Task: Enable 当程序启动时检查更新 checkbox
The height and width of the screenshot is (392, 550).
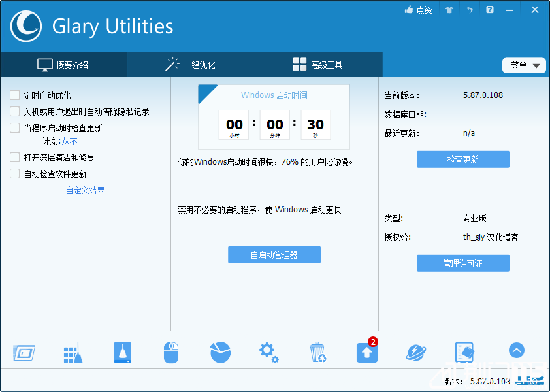Action: [15, 128]
